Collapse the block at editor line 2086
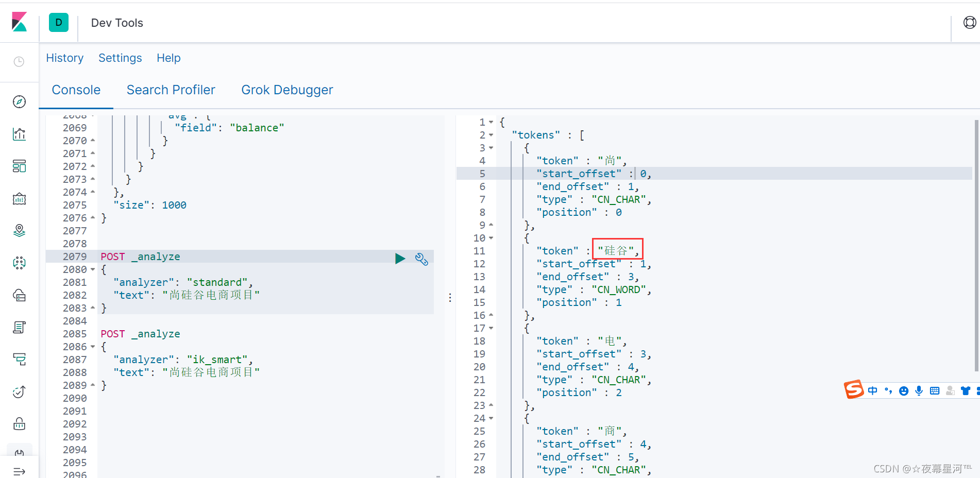The width and height of the screenshot is (980, 478). (93, 347)
